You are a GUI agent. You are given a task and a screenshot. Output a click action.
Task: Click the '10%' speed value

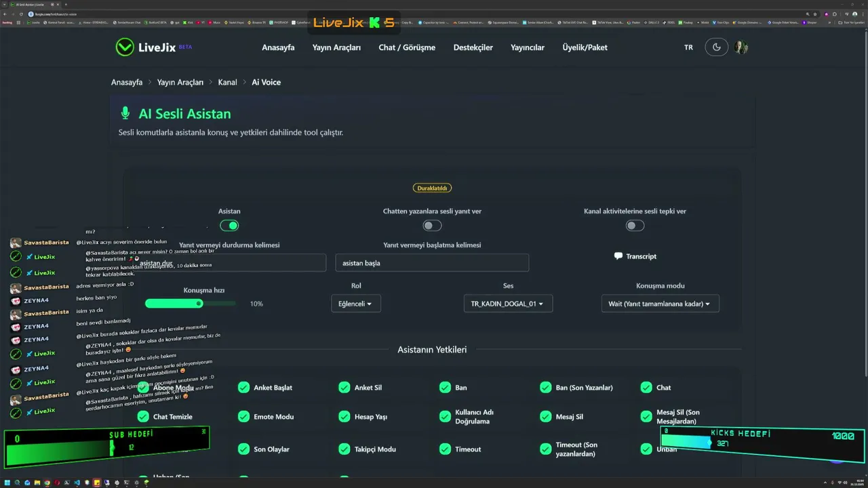(256, 304)
